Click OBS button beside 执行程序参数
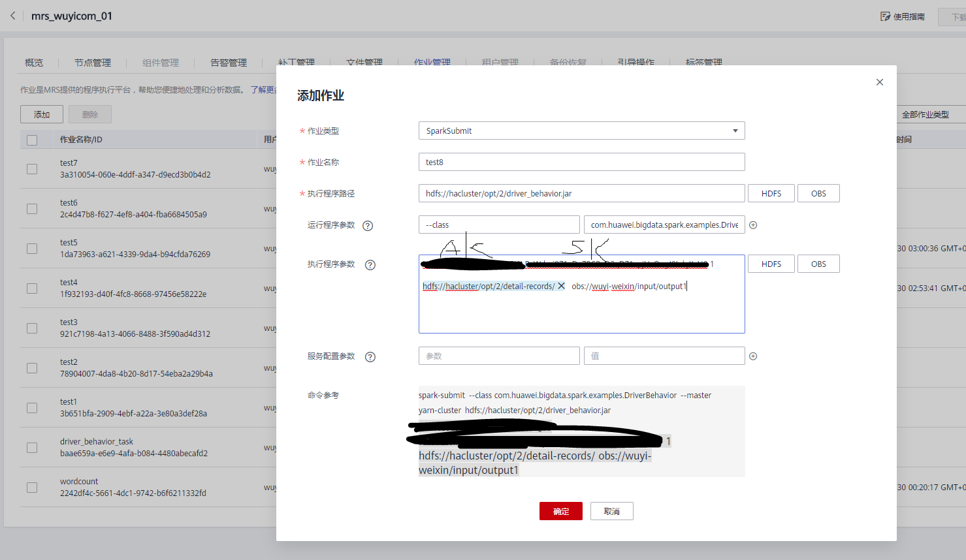The height and width of the screenshot is (560, 966). click(818, 264)
